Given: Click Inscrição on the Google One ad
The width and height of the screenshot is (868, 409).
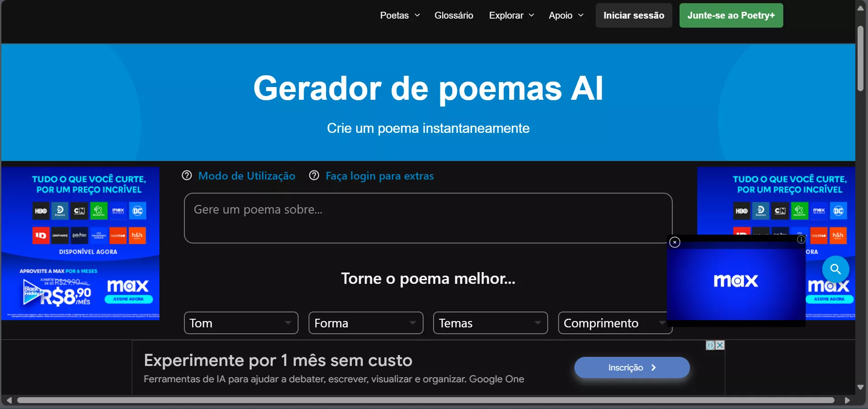Looking at the screenshot, I should pos(632,367).
